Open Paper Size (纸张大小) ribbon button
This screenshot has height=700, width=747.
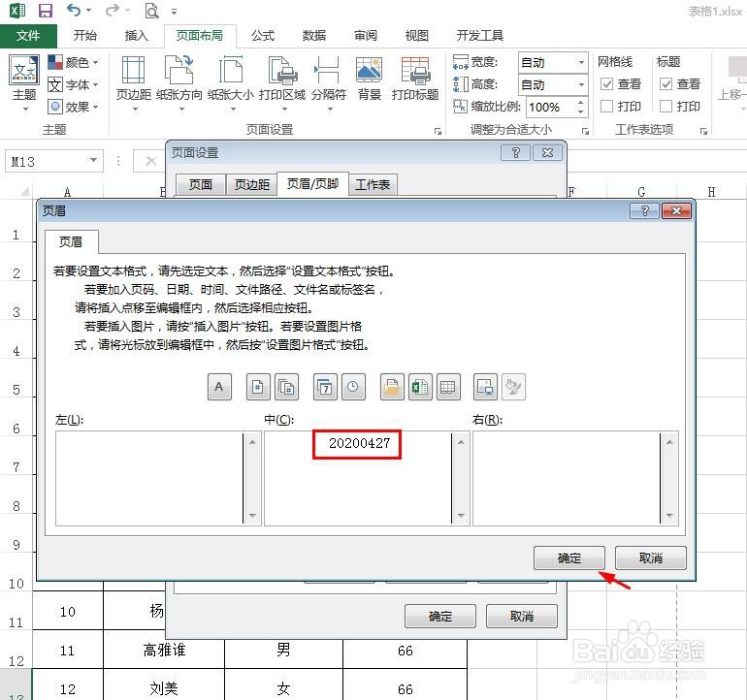point(231,83)
